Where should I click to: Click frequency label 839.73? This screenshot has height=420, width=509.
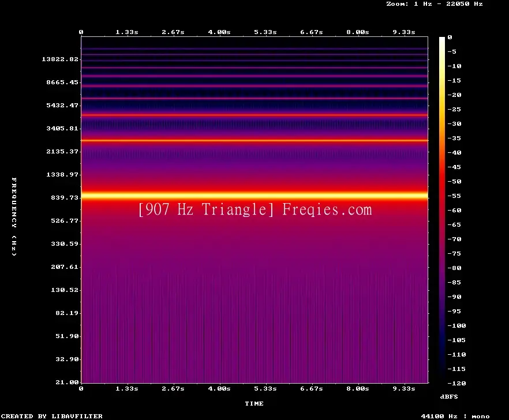click(65, 197)
